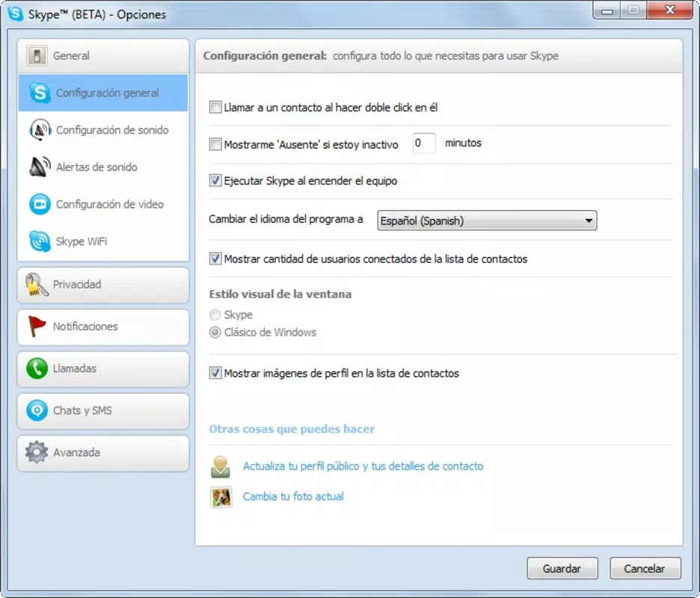Open Configuración de sonido settings
Screen dimensions: 700x598
103,130
